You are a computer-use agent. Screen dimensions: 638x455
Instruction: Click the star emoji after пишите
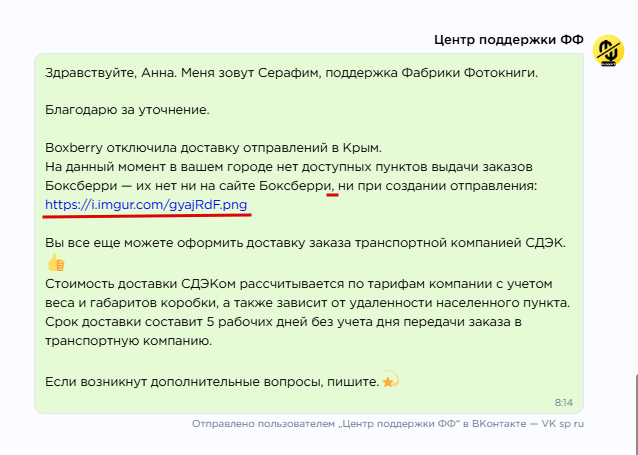[390, 379]
